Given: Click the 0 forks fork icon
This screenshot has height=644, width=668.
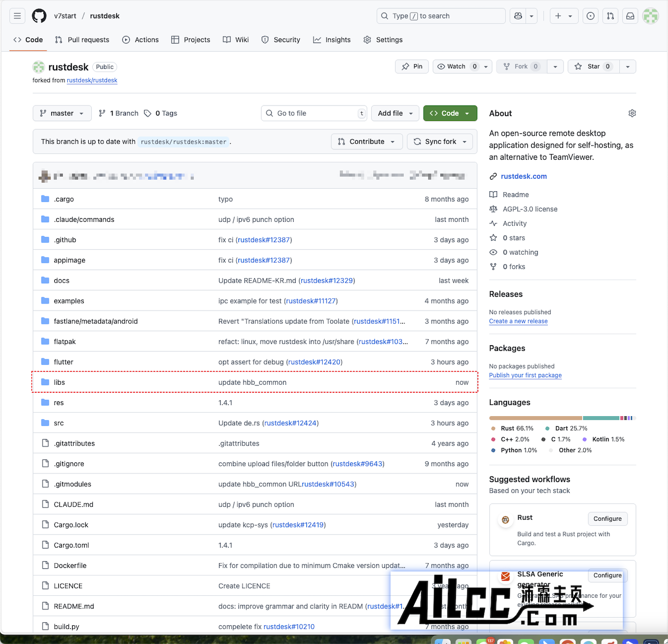Looking at the screenshot, I should 493,266.
